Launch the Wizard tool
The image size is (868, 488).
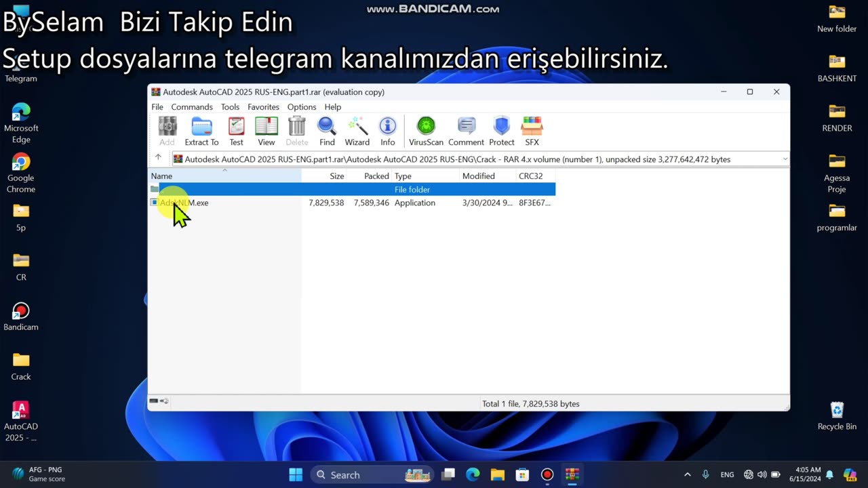pyautogui.click(x=357, y=131)
